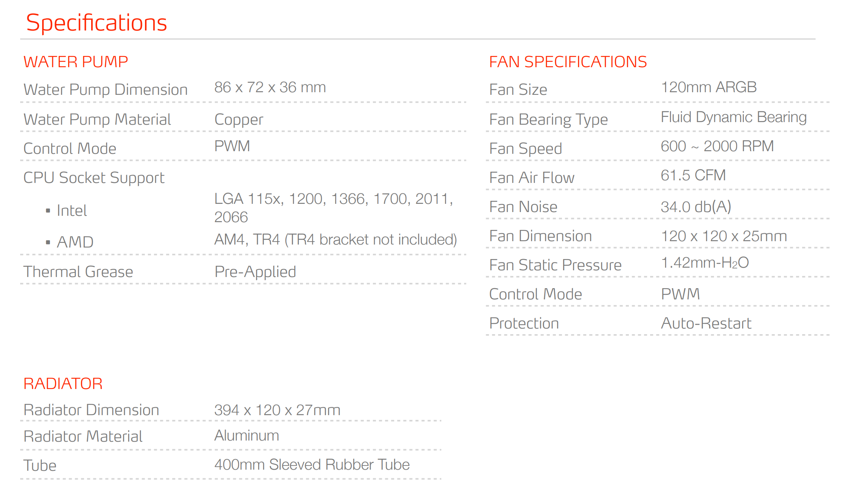Click the Fluid Dynamic Bearing value

pyautogui.click(x=733, y=117)
